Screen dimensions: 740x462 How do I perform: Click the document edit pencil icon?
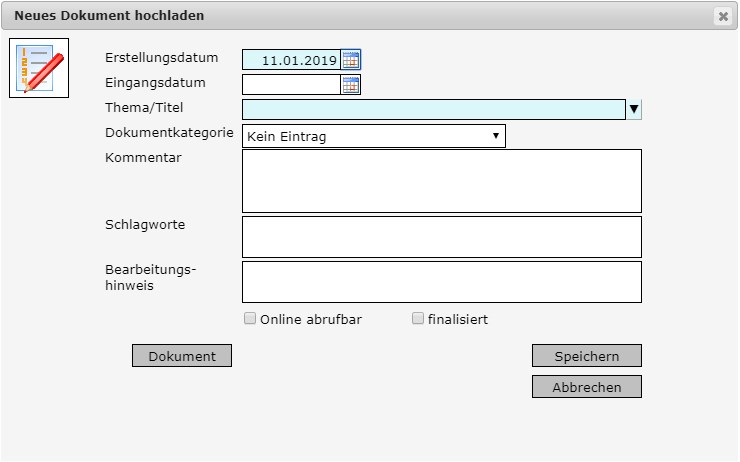pyautogui.click(x=39, y=68)
